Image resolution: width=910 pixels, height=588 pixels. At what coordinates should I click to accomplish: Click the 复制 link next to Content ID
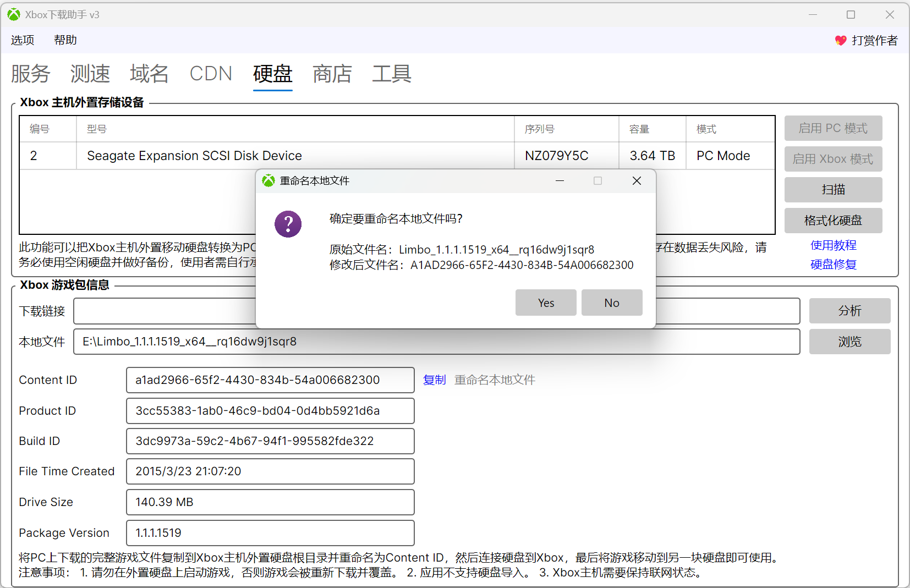point(434,380)
